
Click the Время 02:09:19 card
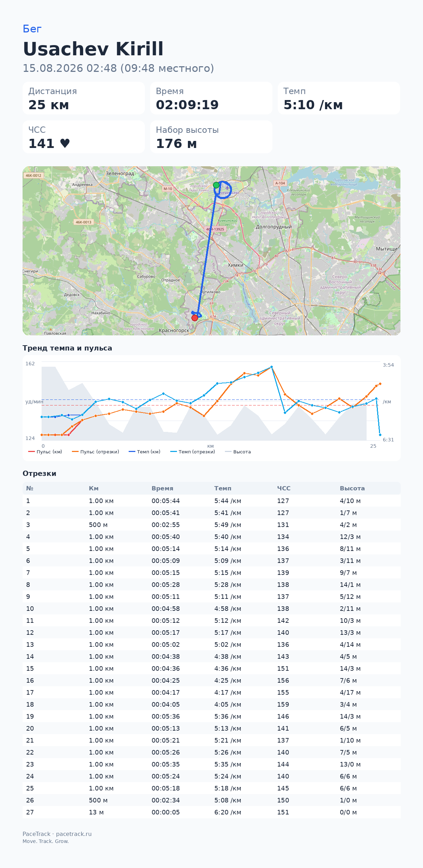point(211,98)
